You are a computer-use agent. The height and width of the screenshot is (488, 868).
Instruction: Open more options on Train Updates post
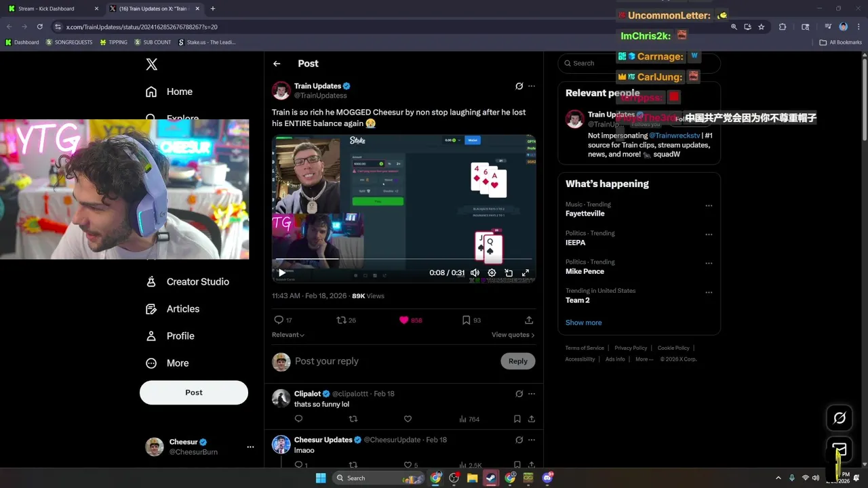pos(532,86)
